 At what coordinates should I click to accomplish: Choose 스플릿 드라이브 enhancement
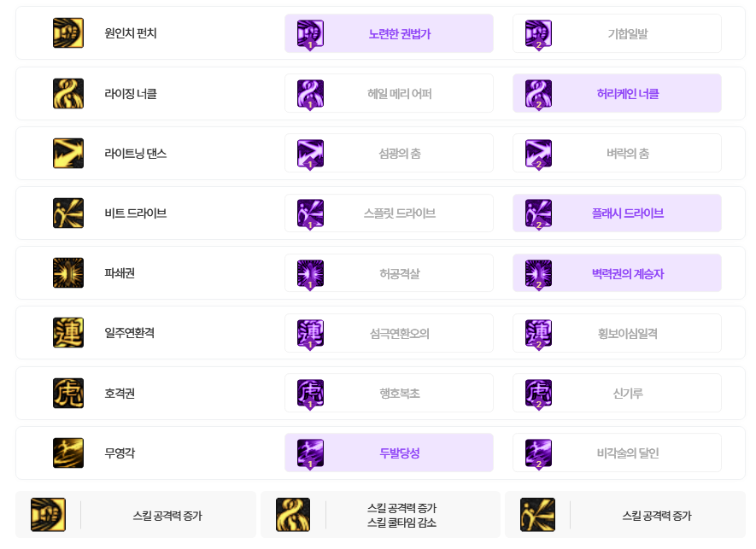389,213
